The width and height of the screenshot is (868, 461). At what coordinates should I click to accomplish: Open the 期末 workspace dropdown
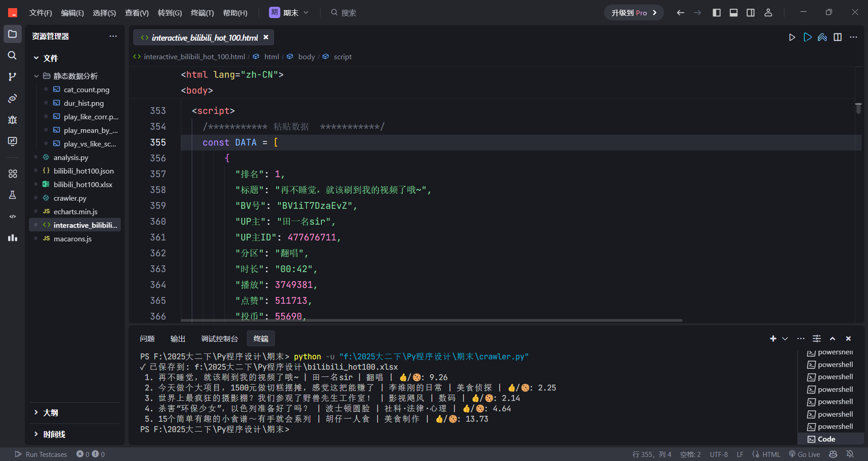click(x=289, y=13)
